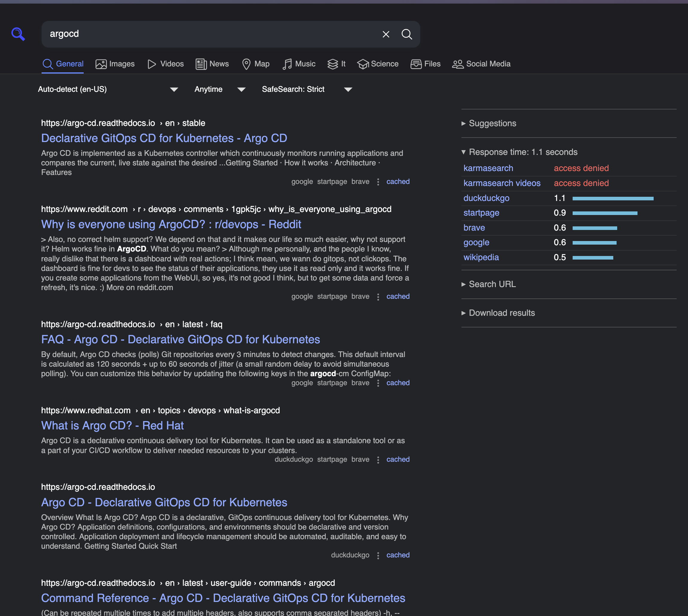The width and height of the screenshot is (688, 616).
Task: Expand the Suggestions section
Action: point(489,123)
